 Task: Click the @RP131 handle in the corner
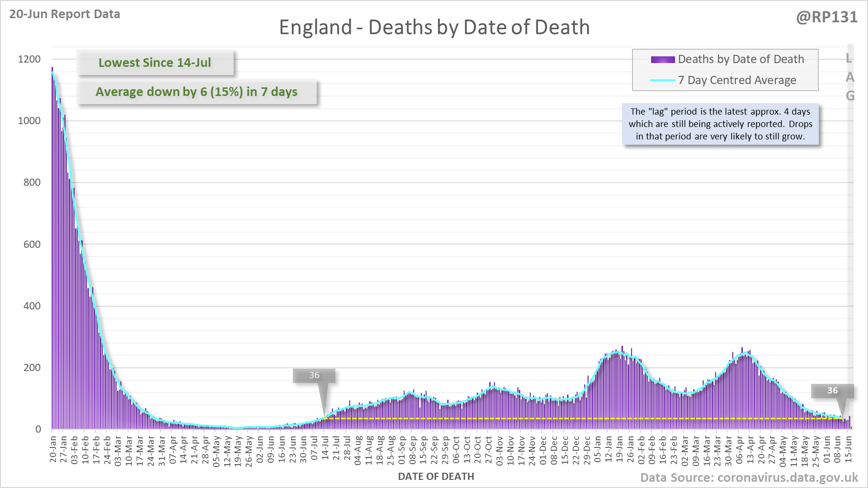[826, 17]
